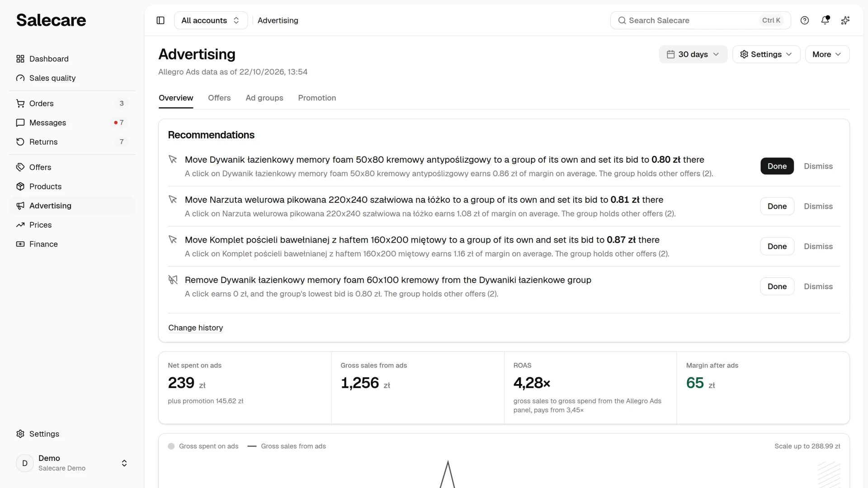Screen dimensions: 868x488
Task: Click the Messages chat bubble icon
Action: pos(20,123)
